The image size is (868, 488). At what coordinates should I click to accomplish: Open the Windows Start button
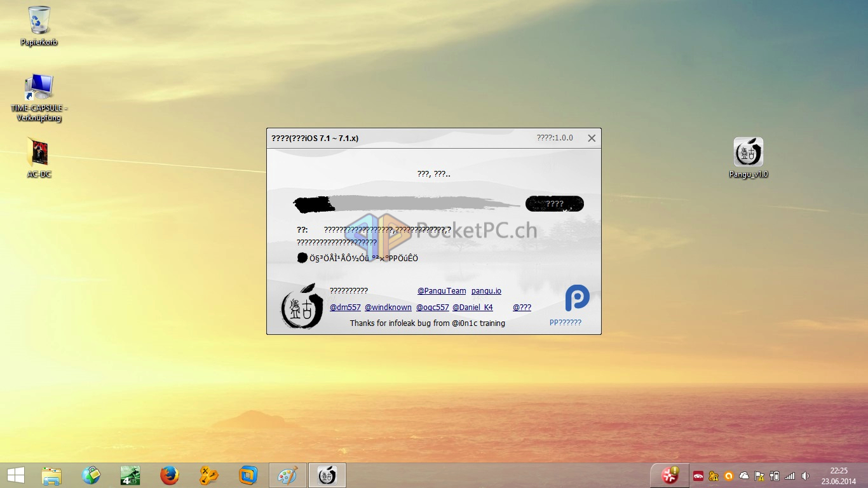[16, 475]
